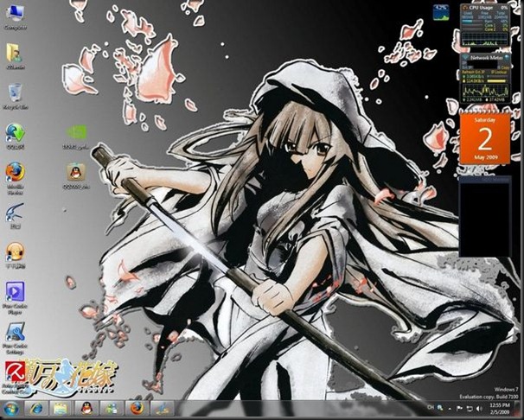Launch the Pure Codec Player shortcut

(x=15, y=298)
